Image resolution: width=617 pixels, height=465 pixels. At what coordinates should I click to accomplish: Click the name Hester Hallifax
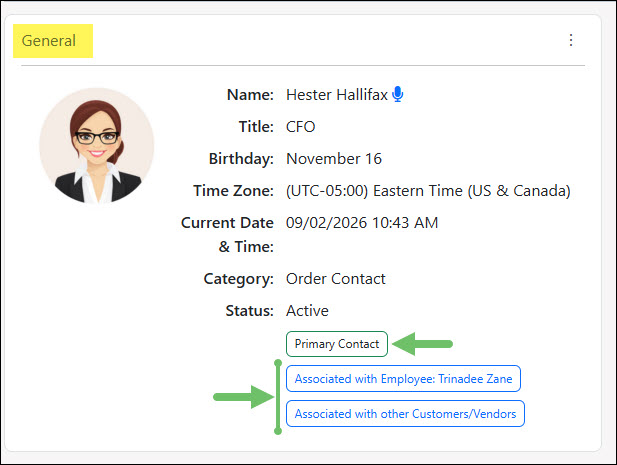(x=337, y=95)
